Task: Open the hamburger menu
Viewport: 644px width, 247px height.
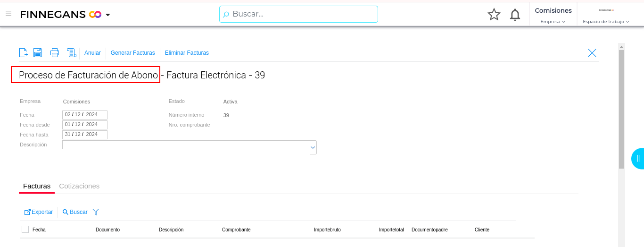Action: pyautogui.click(x=8, y=14)
